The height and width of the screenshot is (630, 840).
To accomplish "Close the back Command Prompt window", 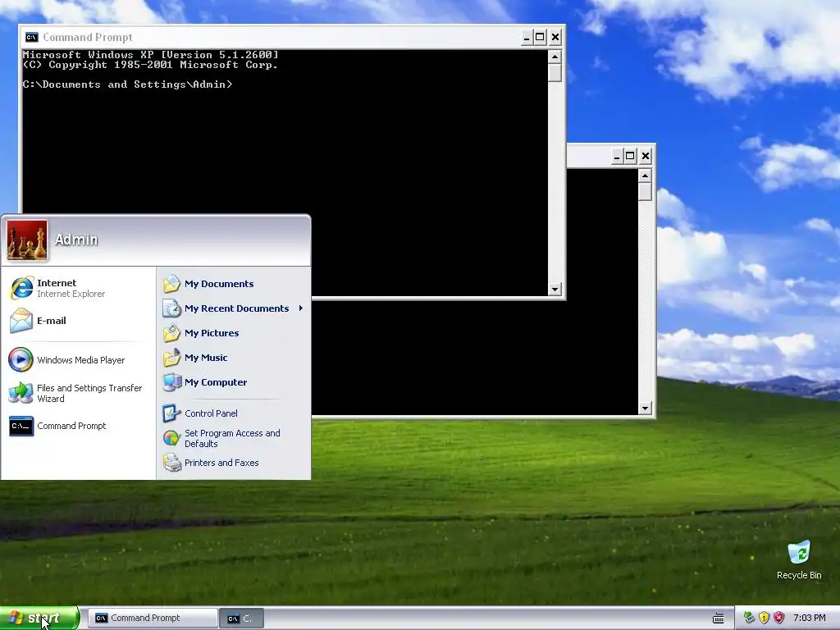I will tap(646, 157).
